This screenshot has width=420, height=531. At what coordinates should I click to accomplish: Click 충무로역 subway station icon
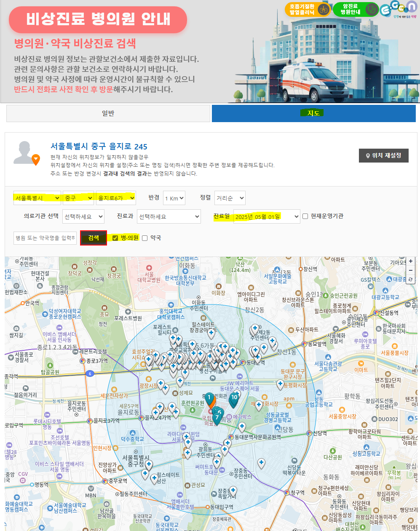(105, 481)
